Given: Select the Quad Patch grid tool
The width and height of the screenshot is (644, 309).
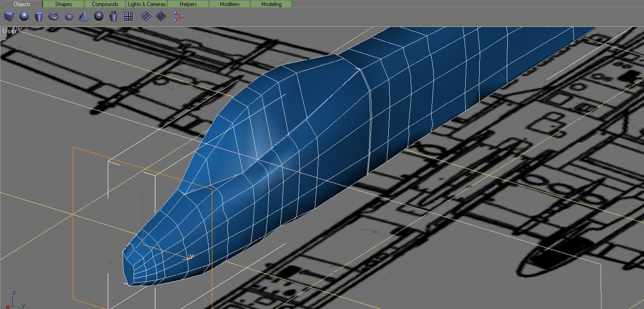Looking at the screenshot, I should coord(146,17).
